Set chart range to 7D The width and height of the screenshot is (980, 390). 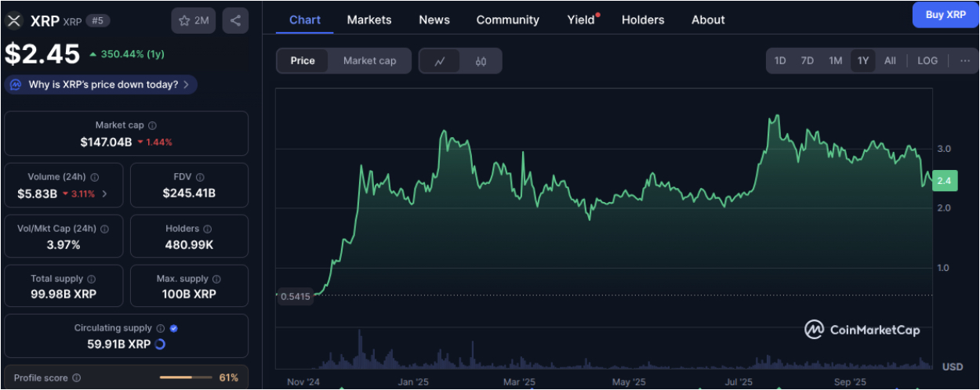coord(807,60)
